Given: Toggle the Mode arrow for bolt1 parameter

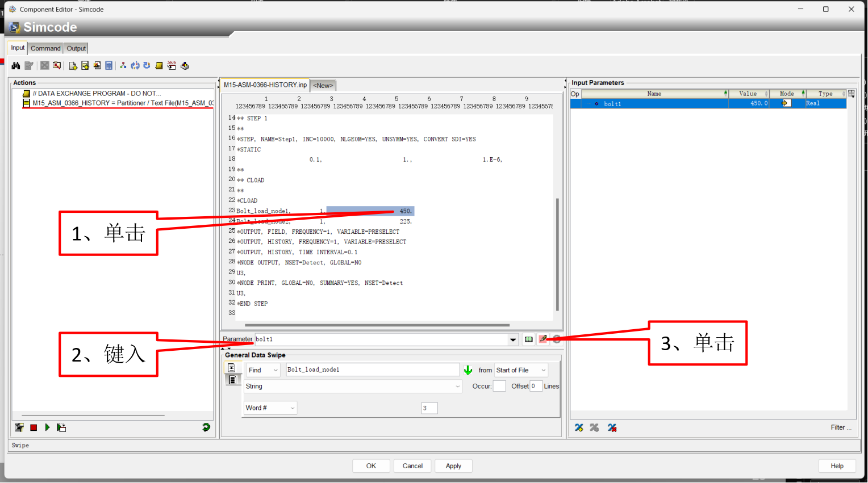Looking at the screenshot, I should (786, 103).
